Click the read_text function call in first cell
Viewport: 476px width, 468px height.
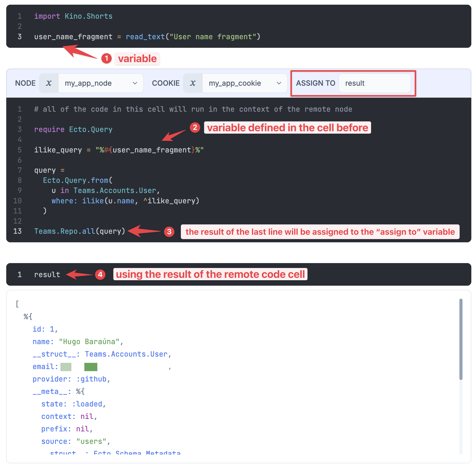click(145, 37)
